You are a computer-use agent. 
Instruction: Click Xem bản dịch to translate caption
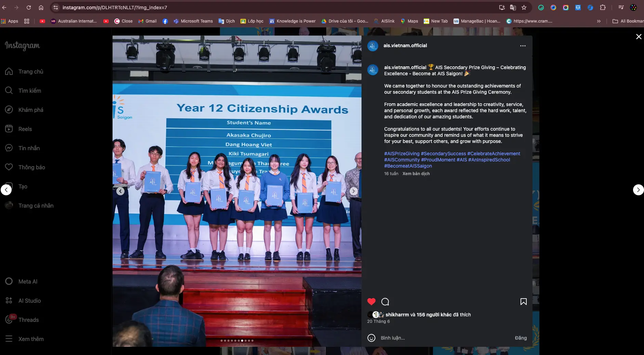point(416,174)
